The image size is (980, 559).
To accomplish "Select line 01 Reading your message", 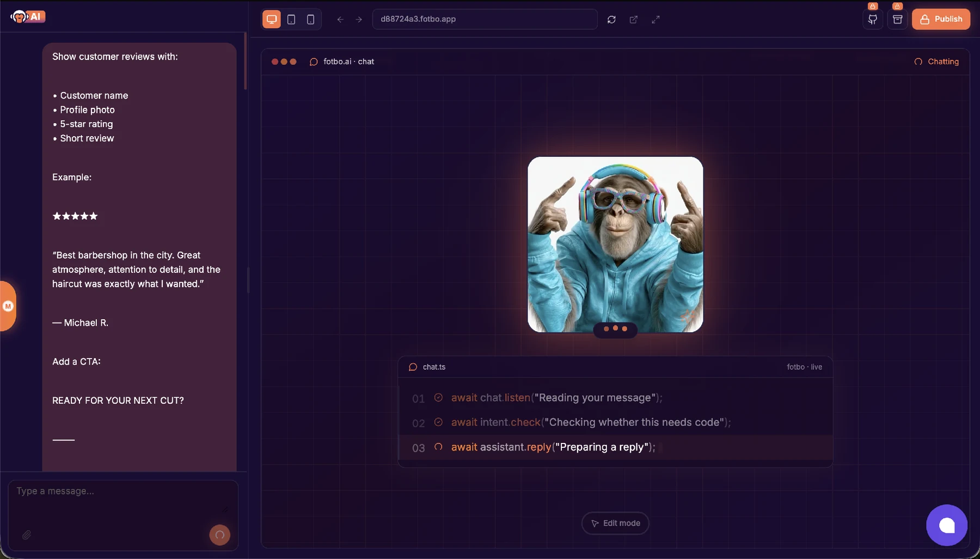I will click(x=615, y=398).
